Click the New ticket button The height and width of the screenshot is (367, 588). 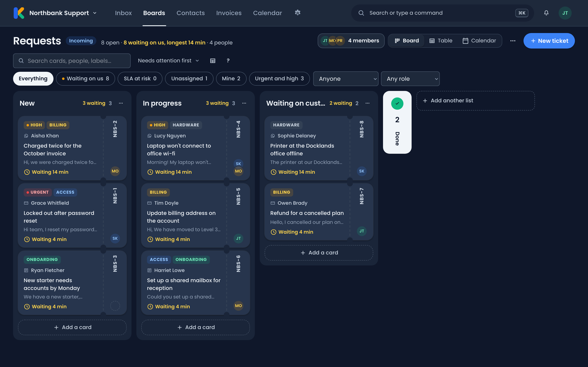549,41
